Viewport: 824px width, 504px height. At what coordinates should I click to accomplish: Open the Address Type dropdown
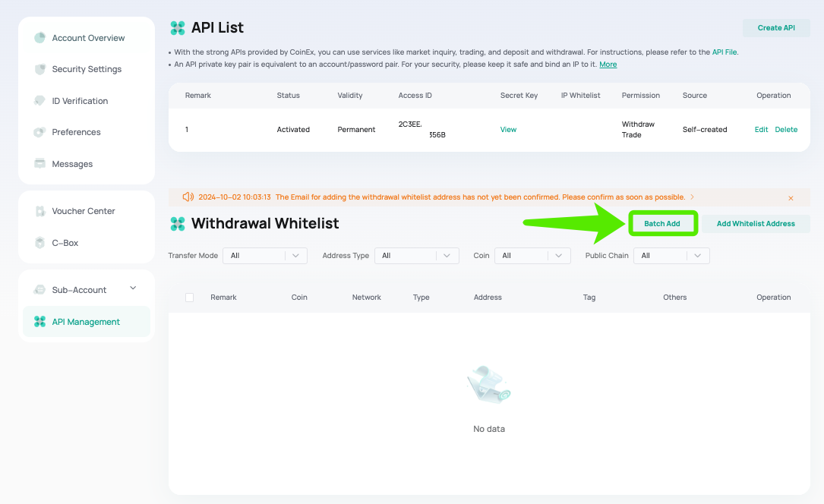pos(417,256)
